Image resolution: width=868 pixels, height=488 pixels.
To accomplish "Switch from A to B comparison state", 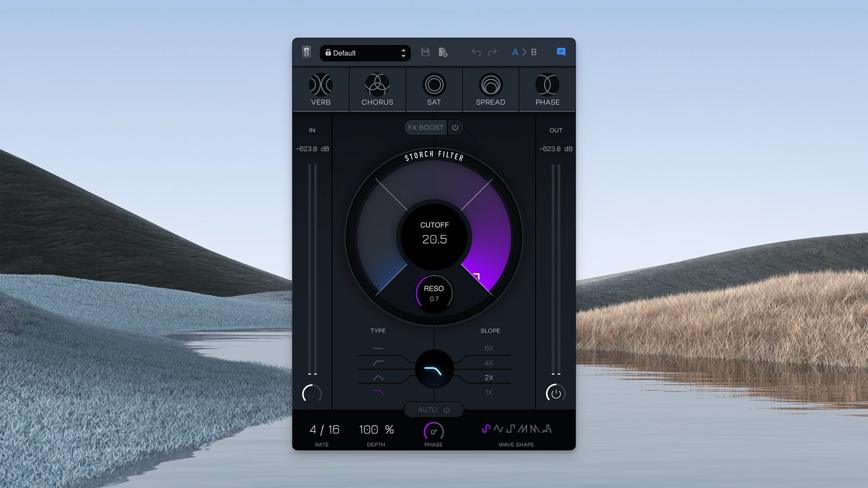I will tap(534, 52).
